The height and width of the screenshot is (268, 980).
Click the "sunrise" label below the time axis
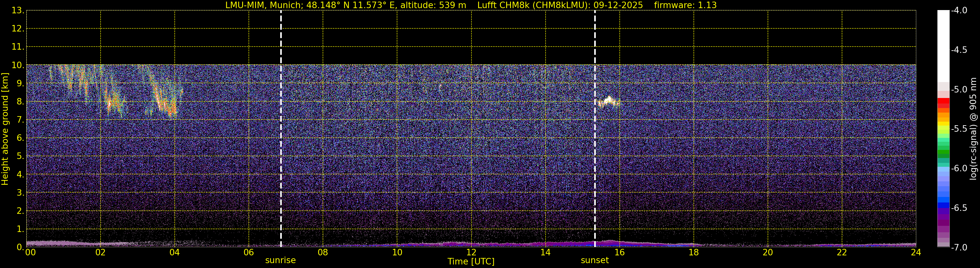pyautogui.click(x=281, y=261)
